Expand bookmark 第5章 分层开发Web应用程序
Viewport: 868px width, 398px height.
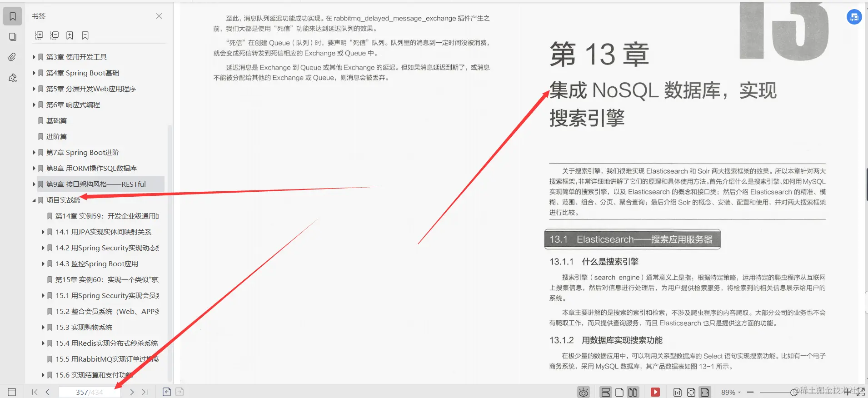pyautogui.click(x=34, y=89)
